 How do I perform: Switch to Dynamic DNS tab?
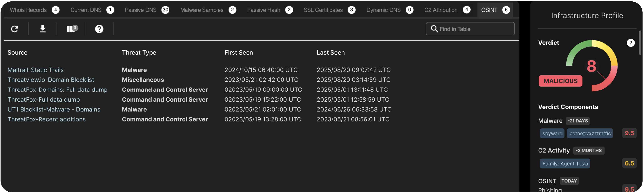tap(390, 10)
